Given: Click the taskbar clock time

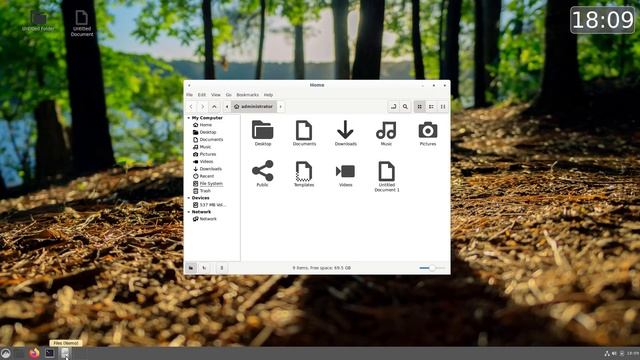Looking at the screenshot, I should click(633, 353).
